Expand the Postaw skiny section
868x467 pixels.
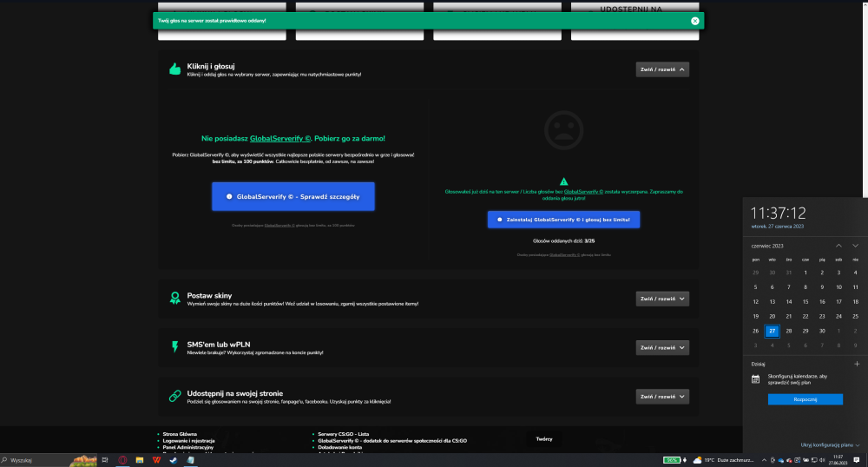(x=662, y=299)
